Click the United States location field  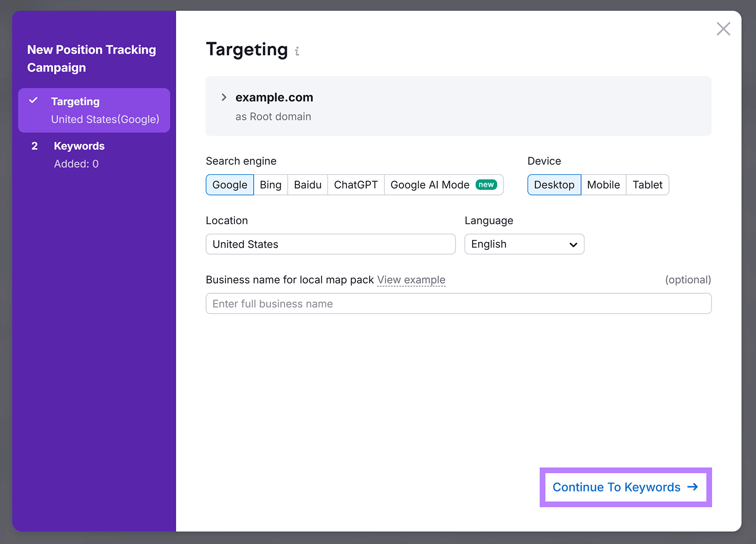click(x=330, y=244)
